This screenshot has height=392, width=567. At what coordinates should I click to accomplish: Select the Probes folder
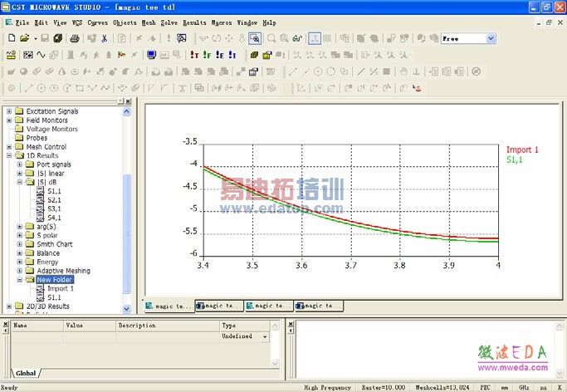[37, 138]
